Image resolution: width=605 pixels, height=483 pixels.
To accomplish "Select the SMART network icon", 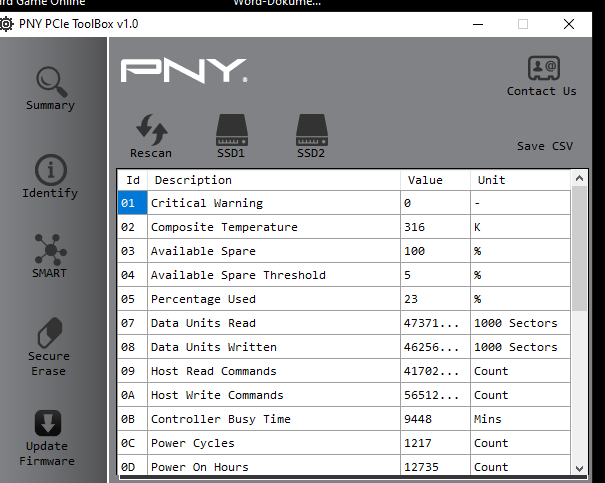I will 51,249.
